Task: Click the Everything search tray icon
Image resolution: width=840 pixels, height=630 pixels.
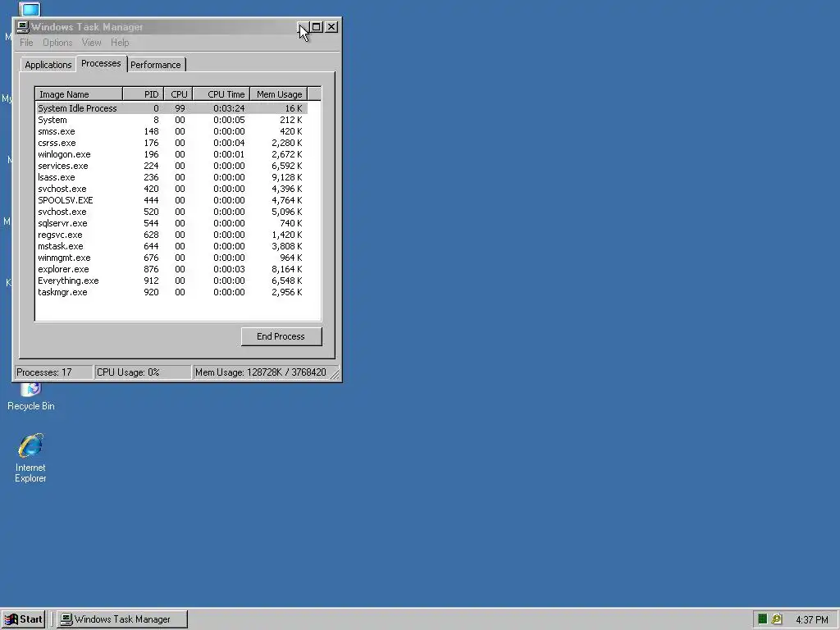Action: tap(776, 619)
